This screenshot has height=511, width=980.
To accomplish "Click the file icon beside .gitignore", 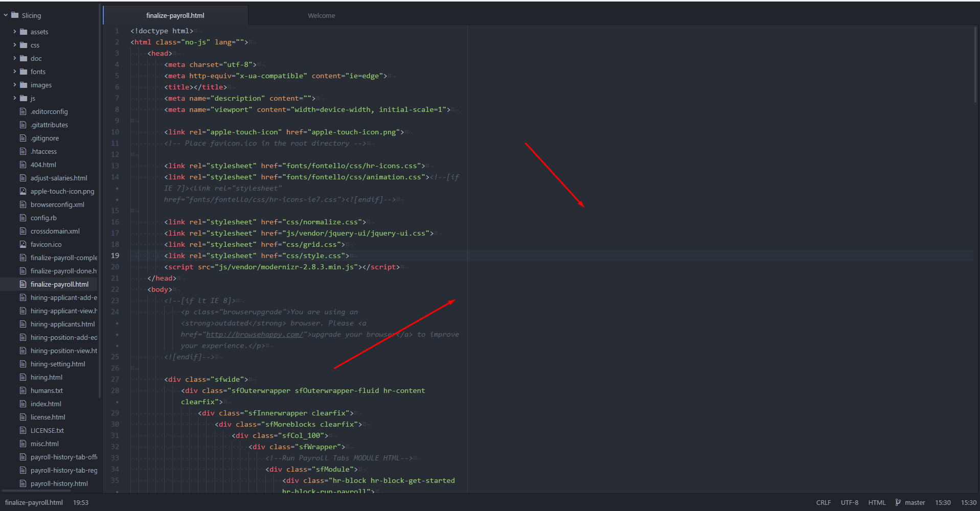I will click(23, 138).
